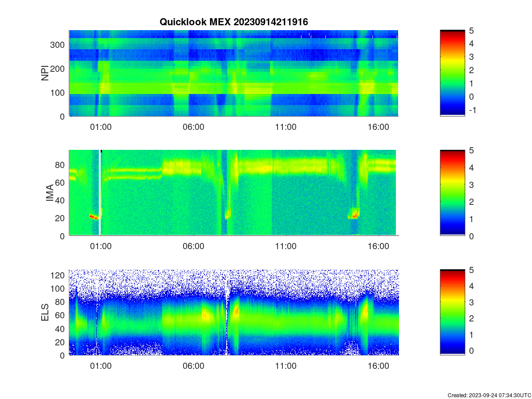
Task: Click the 11:00 time label of ELS panel
Action: pyautogui.click(x=286, y=366)
